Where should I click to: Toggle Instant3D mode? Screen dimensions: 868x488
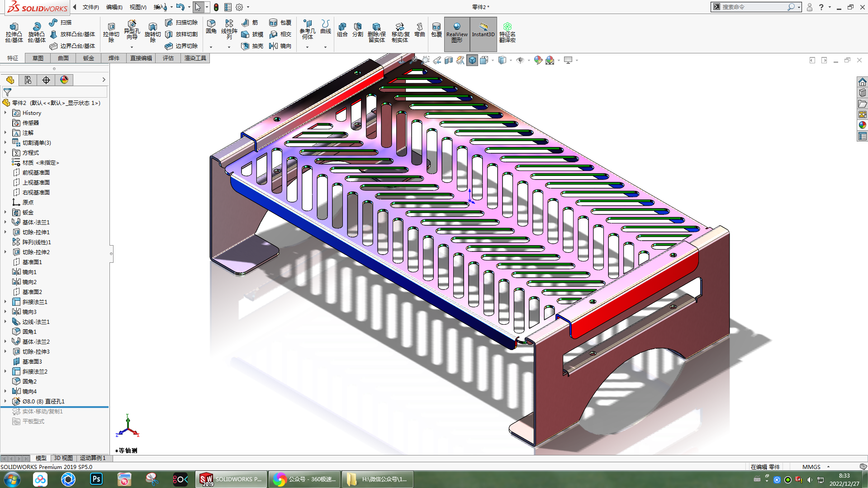[483, 33]
